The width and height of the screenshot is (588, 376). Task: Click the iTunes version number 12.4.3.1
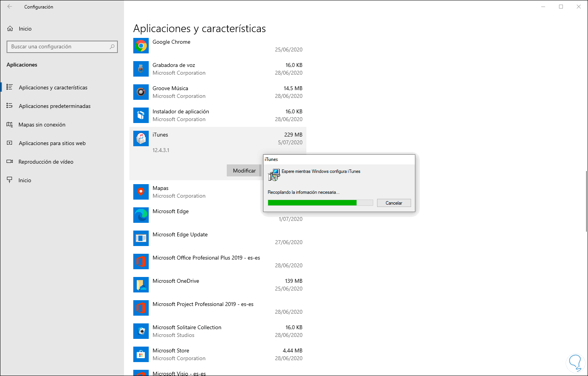click(161, 150)
